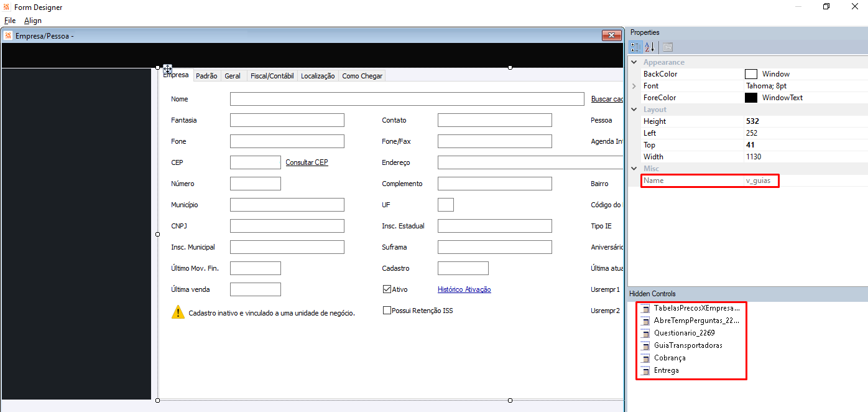Click the Nome input field

[407, 99]
